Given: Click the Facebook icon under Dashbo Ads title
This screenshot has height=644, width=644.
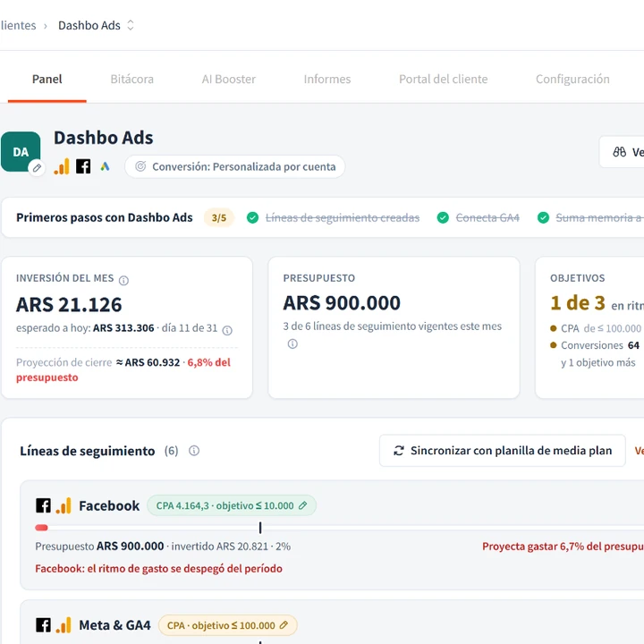Looking at the screenshot, I should [x=83, y=166].
